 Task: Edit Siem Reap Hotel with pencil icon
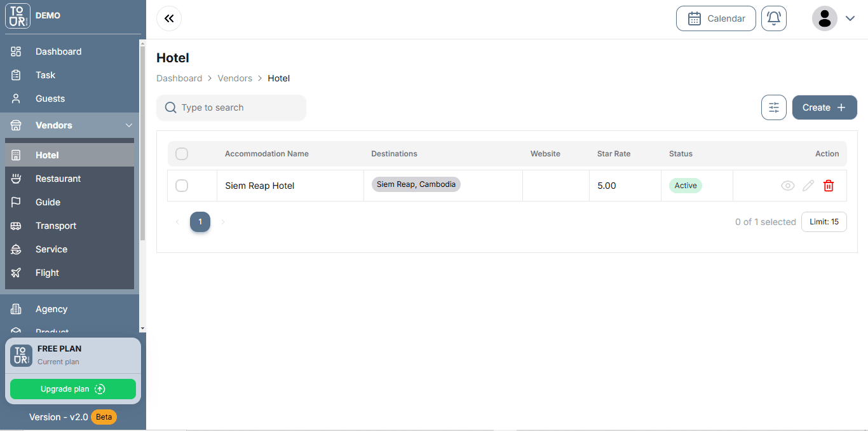tap(808, 186)
